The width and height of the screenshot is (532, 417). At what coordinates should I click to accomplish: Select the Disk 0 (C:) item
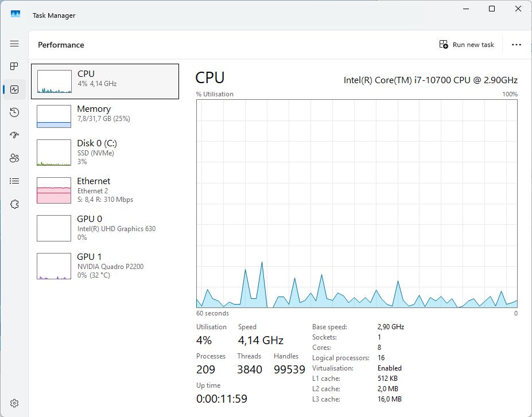[105, 152]
